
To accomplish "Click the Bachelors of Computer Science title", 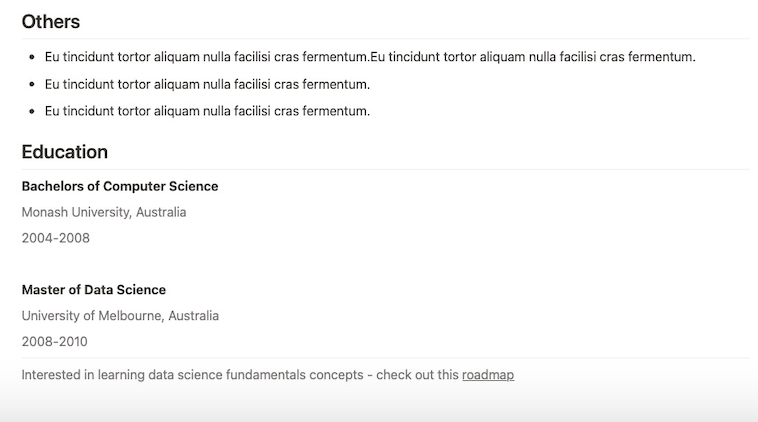I will (x=120, y=186).
